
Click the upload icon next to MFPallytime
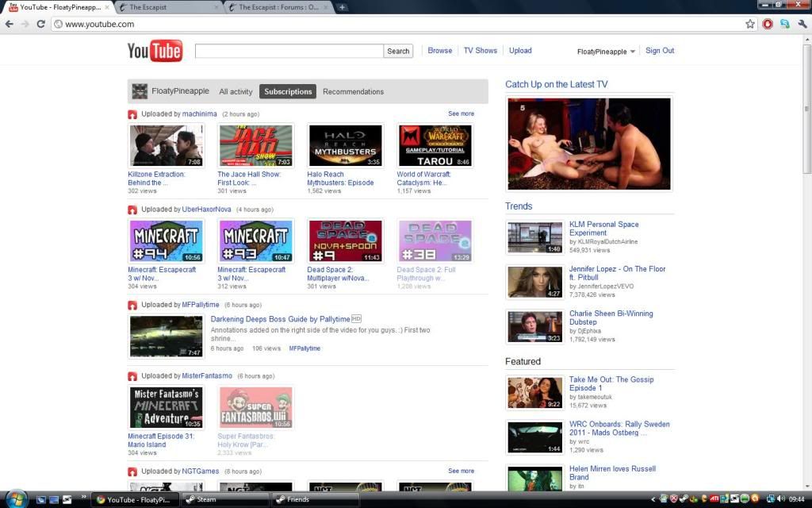coord(132,305)
